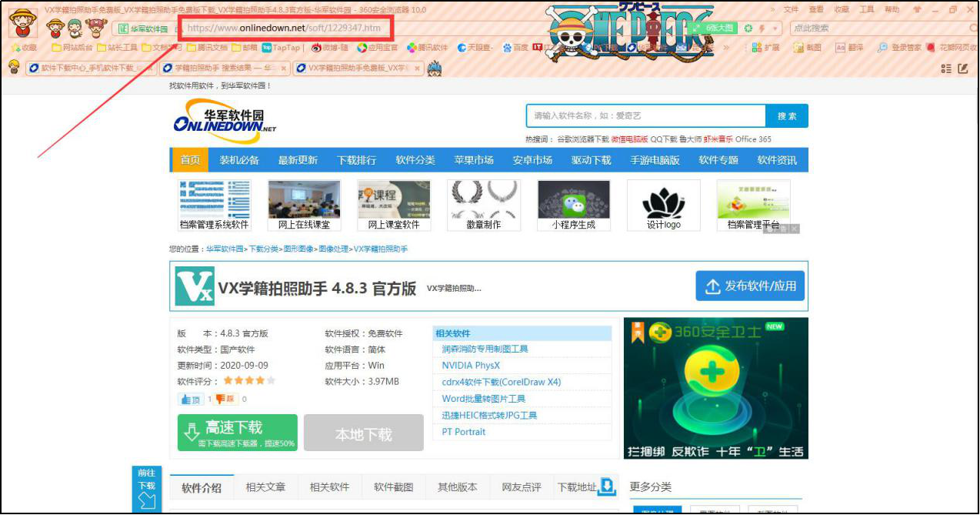This screenshot has width=980, height=515.
Task: Switch to the 软件截图 tab
Action: 393,487
